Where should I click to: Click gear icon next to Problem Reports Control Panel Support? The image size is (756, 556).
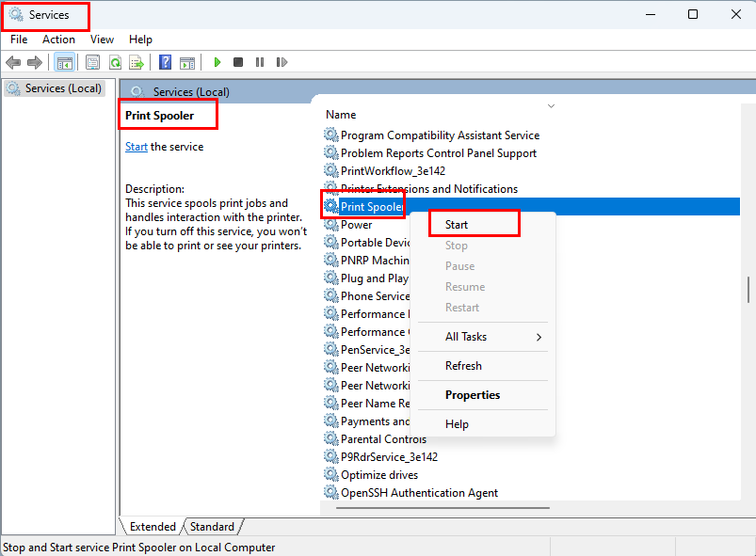point(330,152)
